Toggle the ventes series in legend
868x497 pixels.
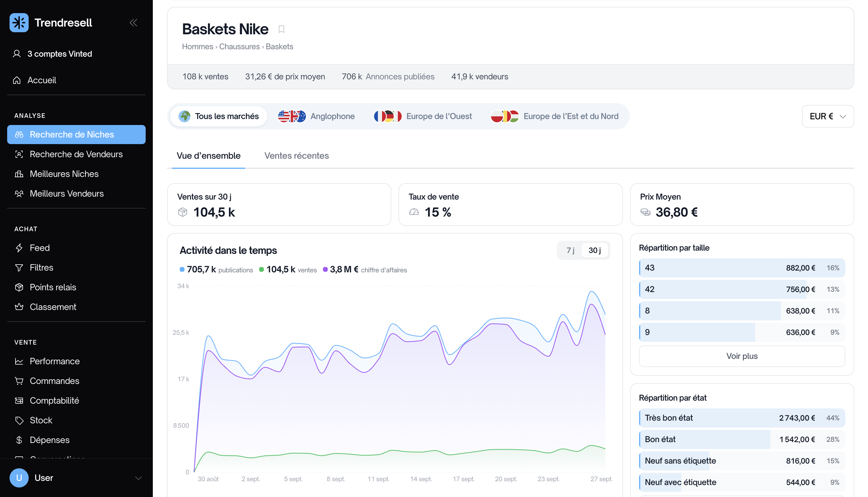(288, 270)
